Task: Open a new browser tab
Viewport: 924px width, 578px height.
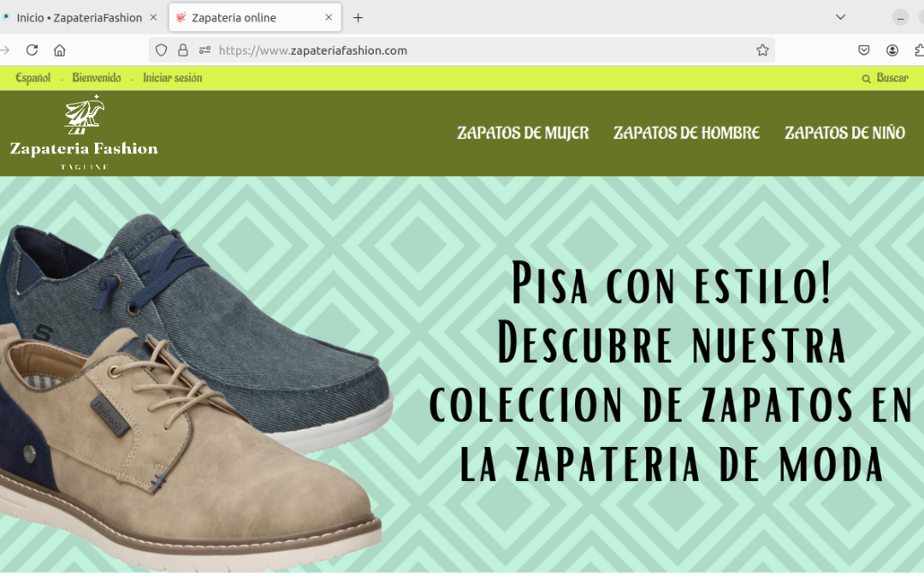Action: (358, 16)
